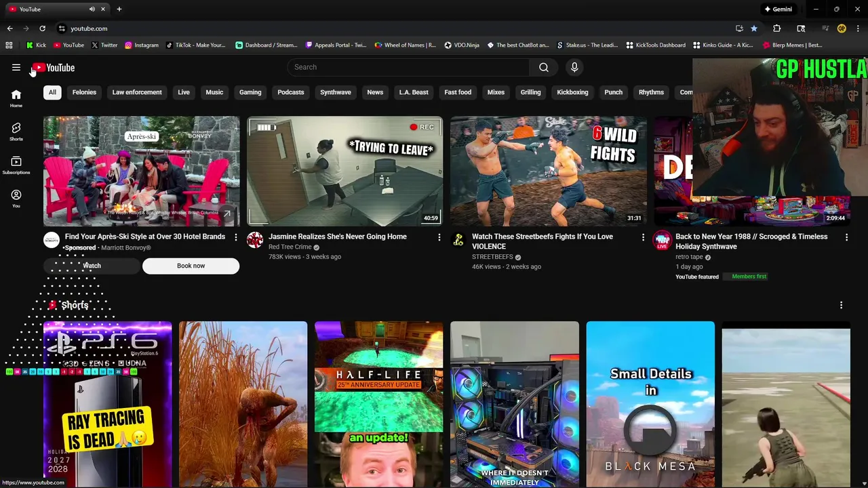This screenshot has width=868, height=488.
Task: Open Red Tree Crime channel avatar
Action: tap(255, 240)
